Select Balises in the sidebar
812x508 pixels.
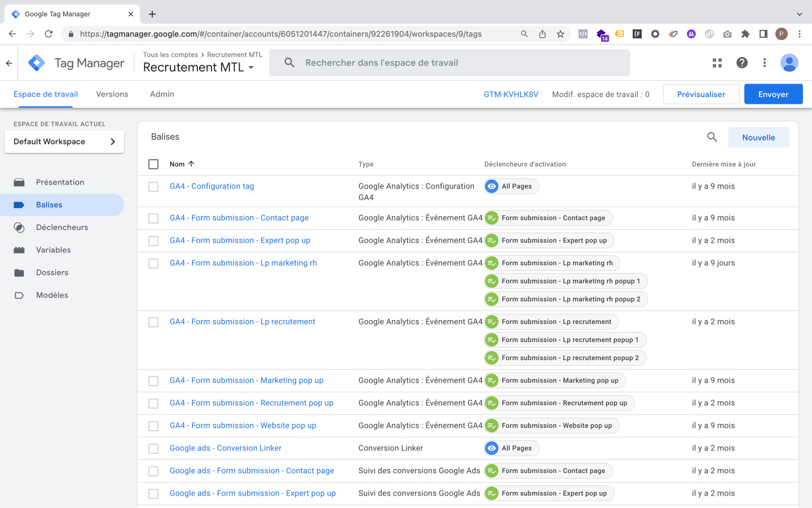62,205
